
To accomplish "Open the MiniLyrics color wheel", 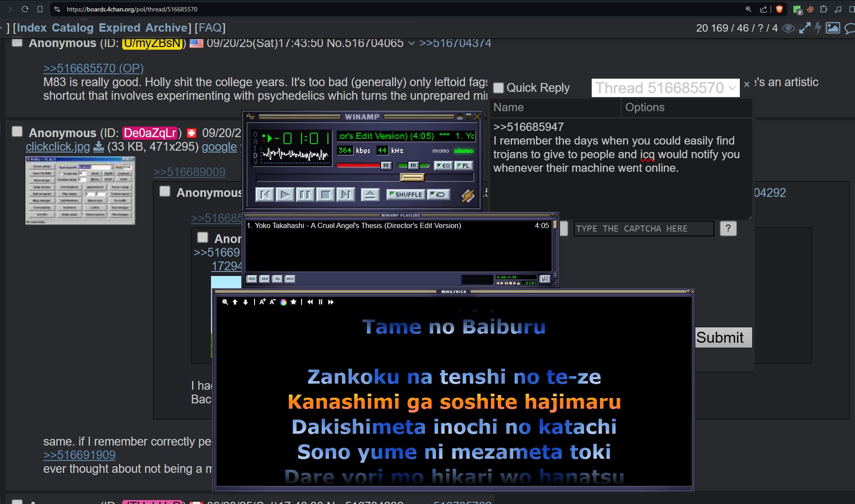I will coord(284,302).
